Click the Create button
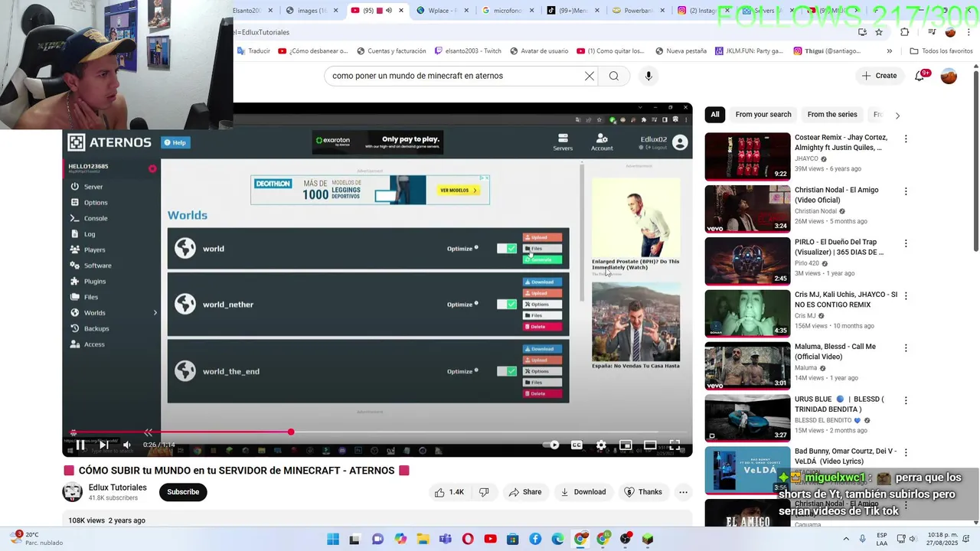 pos(879,76)
